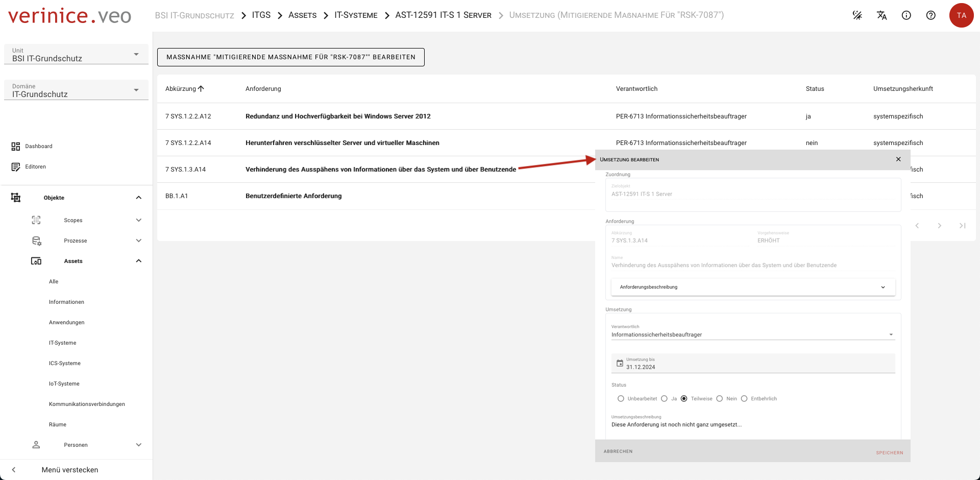Open the language selection icon
Viewport: 980px width, 480px height.
[882, 15]
